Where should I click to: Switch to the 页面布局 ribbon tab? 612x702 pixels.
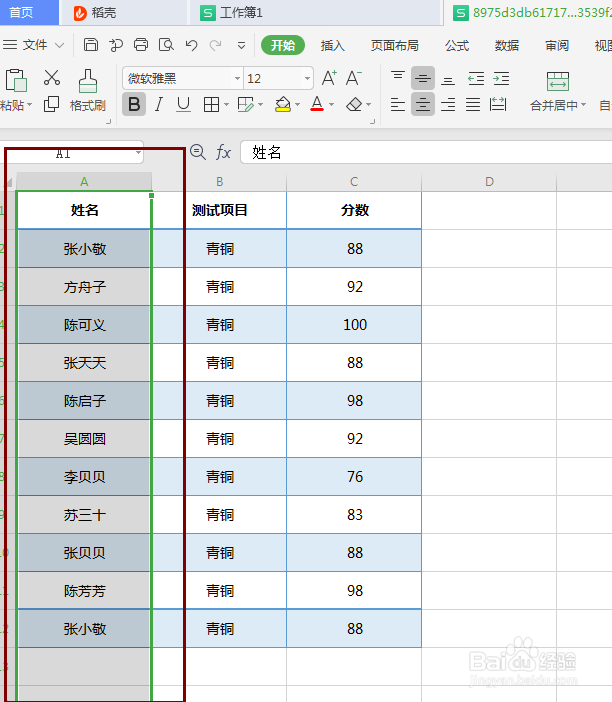click(394, 45)
